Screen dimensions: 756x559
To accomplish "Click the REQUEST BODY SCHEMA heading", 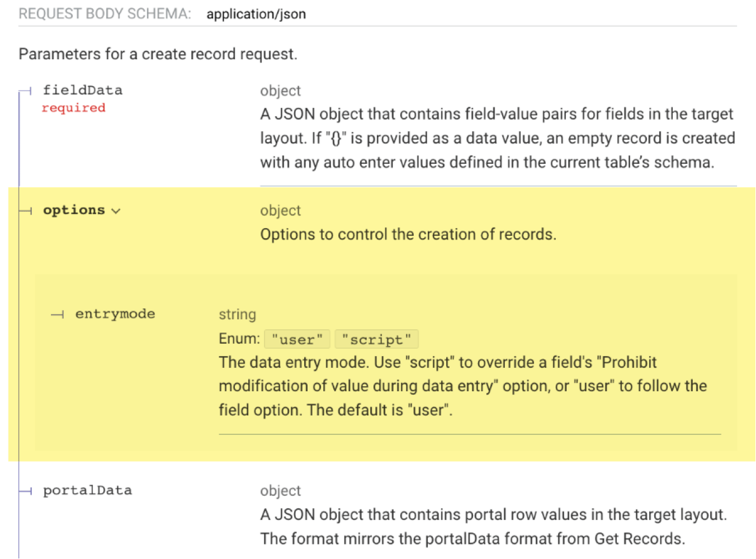I will click(x=105, y=14).
